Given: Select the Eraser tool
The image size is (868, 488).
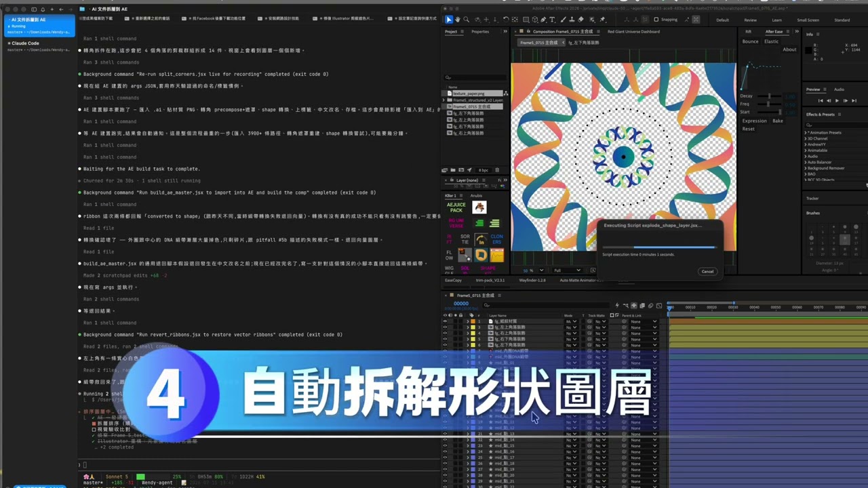Looking at the screenshot, I should coord(581,20).
